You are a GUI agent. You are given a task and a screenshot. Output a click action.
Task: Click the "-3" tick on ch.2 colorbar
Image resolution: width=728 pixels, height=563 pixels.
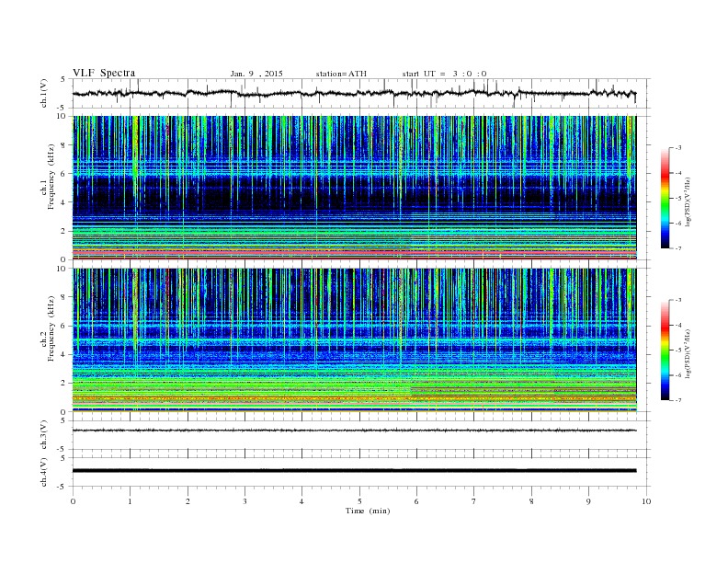(x=678, y=300)
